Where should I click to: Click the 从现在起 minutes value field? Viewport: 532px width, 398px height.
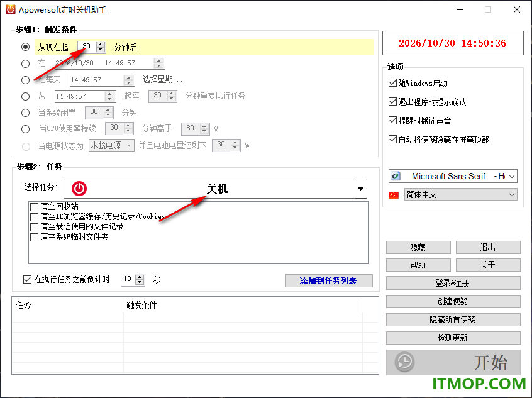(x=87, y=47)
